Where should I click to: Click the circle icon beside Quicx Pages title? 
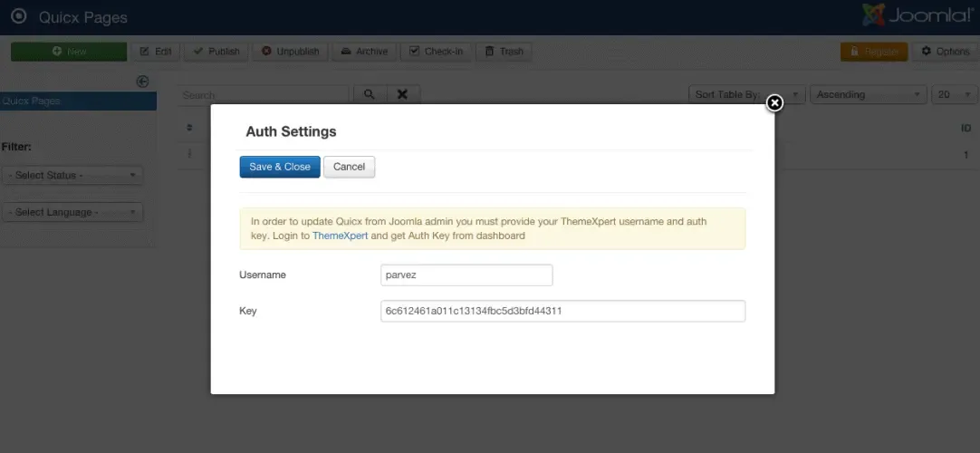(19, 16)
